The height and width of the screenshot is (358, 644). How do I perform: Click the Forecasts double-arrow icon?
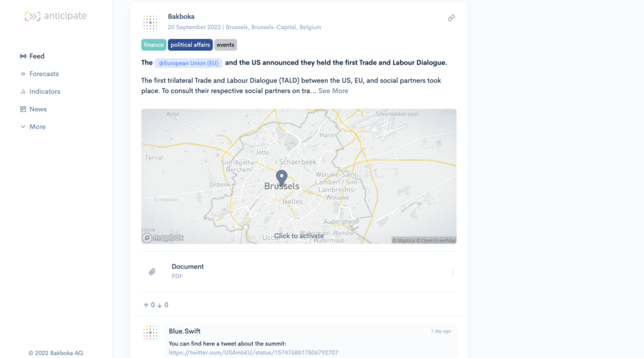pos(23,74)
